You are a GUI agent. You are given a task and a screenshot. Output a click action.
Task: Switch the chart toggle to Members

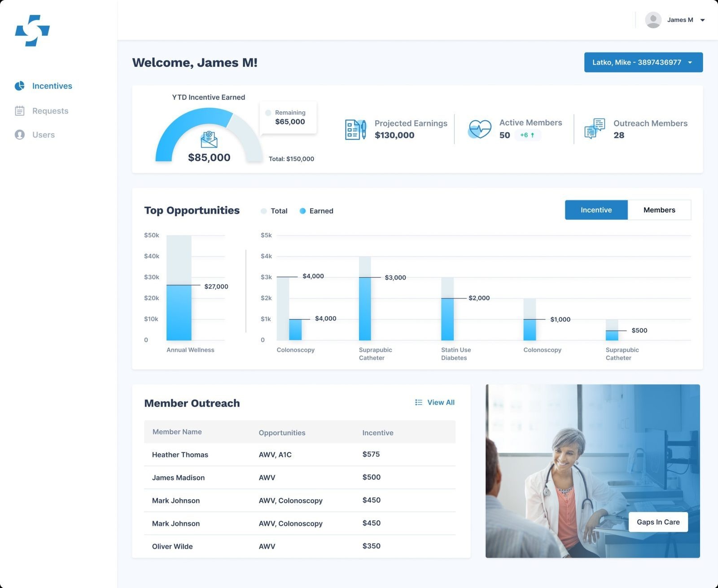pos(659,210)
